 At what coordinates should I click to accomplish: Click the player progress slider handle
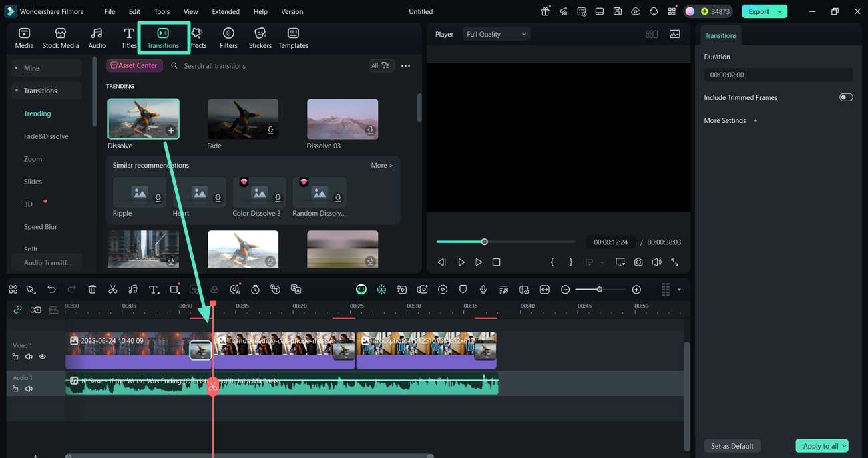point(485,242)
